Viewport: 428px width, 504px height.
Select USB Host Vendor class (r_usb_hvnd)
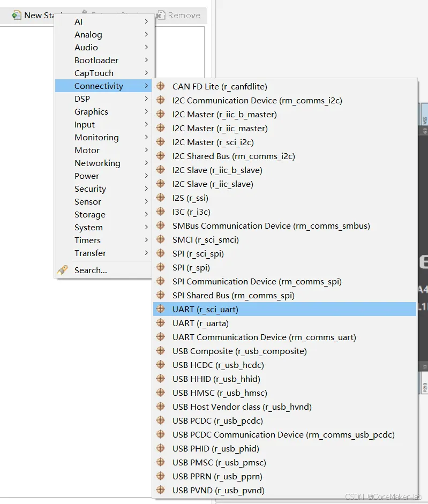284,407
